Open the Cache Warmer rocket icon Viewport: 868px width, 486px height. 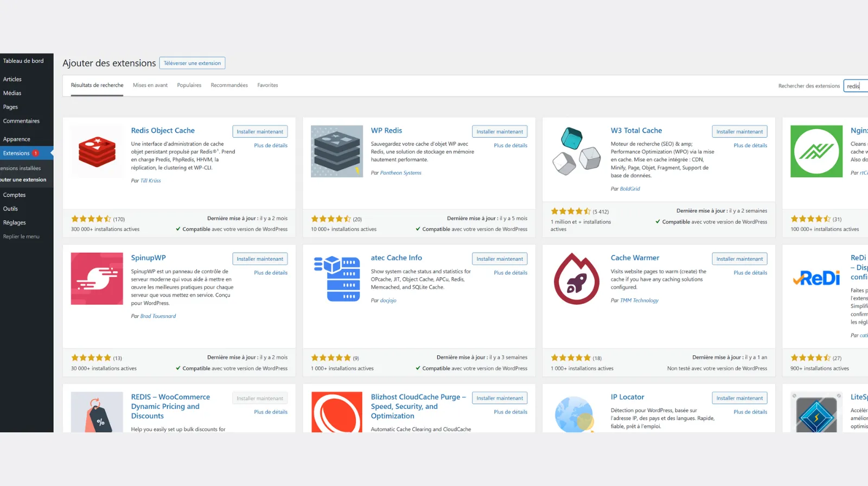tap(576, 278)
